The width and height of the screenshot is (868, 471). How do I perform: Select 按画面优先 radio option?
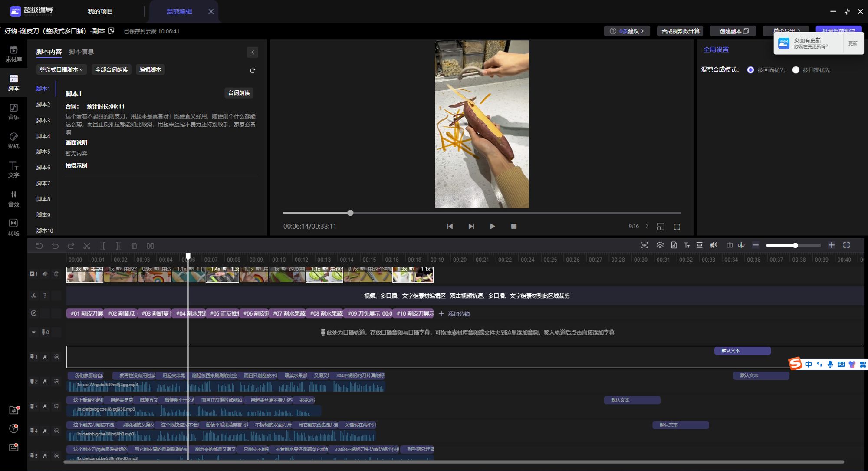(x=750, y=70)
